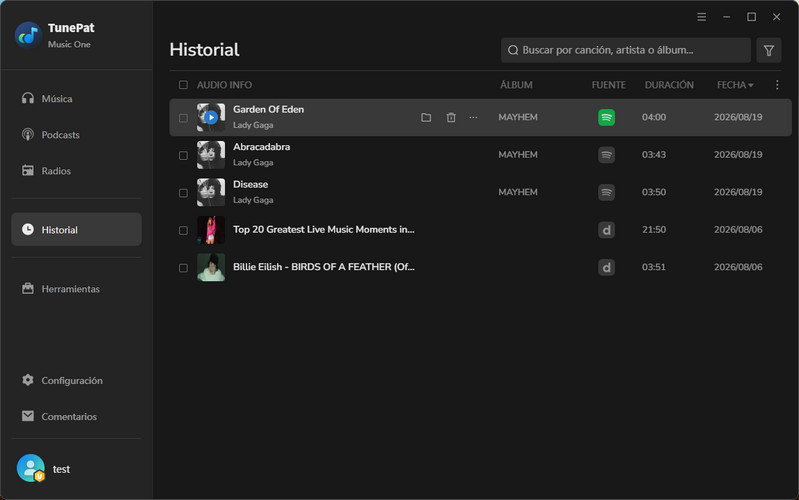
Task: Check the Disease checkbox
Action: click(x=183, y=193)
